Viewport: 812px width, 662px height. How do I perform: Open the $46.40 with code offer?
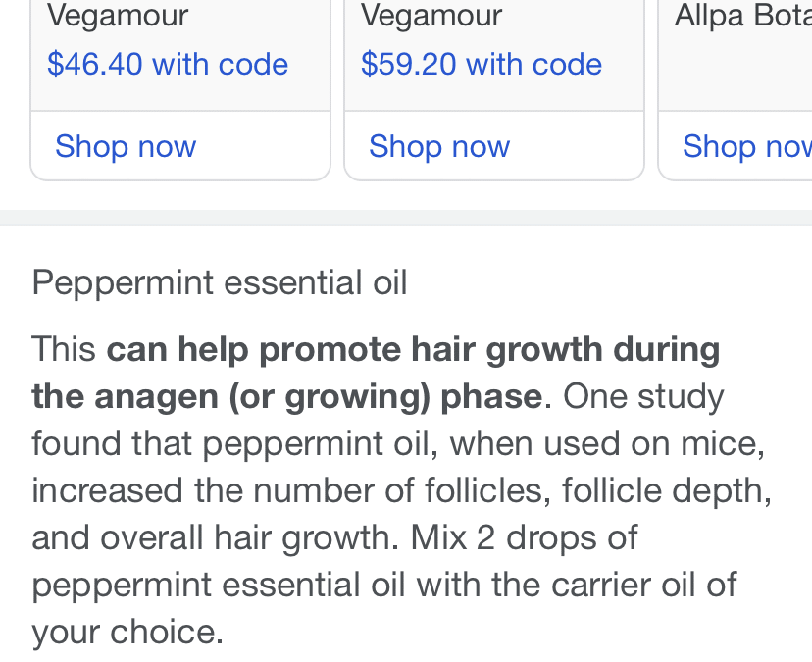[x=168, y=64]
